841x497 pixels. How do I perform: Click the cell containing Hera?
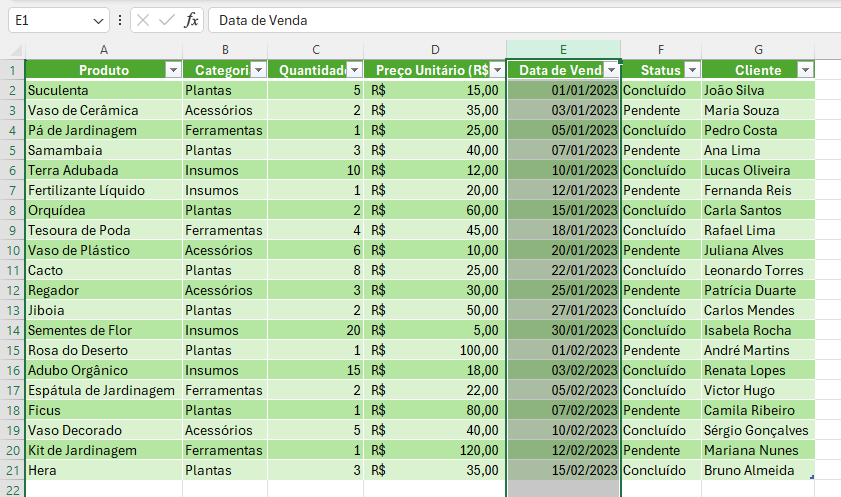click(104, 470)
